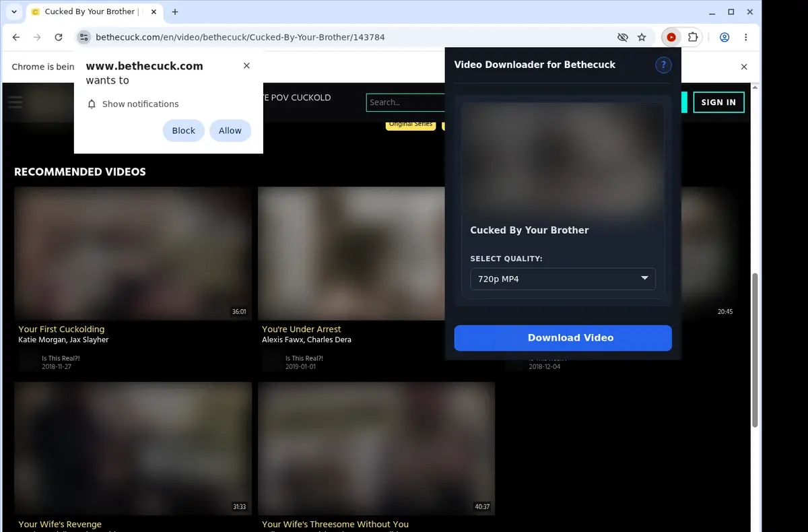Click the Show notifications bell icon
Viewport: 808px width, 532px height.
click(x=92, y=104)
